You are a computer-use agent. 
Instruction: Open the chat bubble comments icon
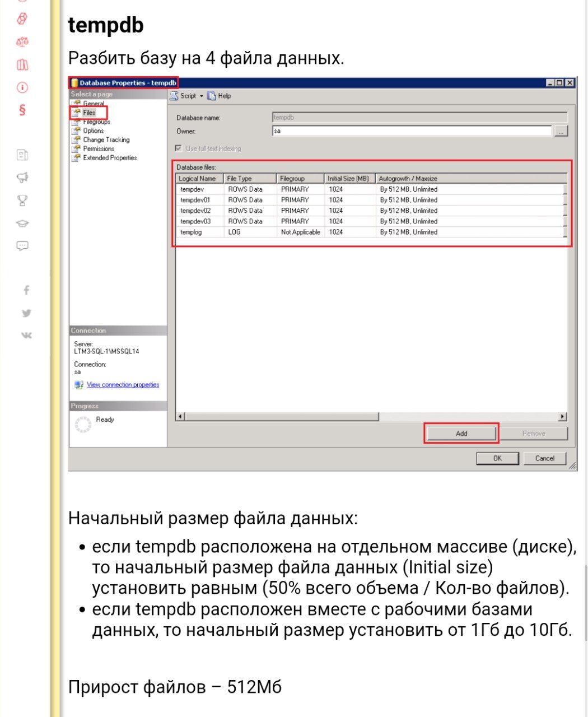click(22, 245)
